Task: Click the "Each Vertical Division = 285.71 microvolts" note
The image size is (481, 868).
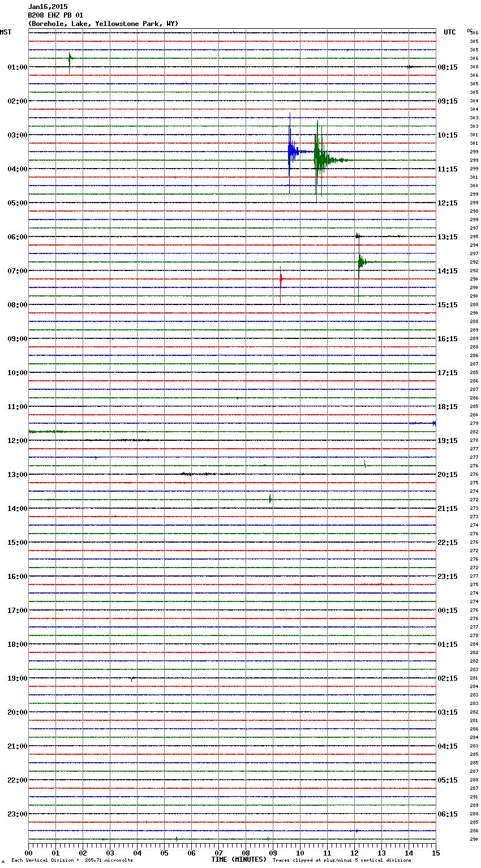Action: click(72, 860)
